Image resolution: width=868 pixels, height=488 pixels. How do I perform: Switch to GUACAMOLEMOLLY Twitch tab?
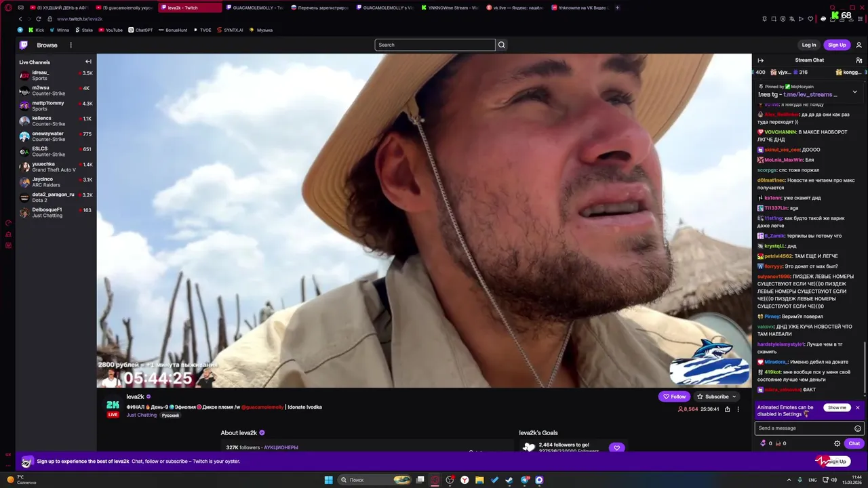(254, 7)
